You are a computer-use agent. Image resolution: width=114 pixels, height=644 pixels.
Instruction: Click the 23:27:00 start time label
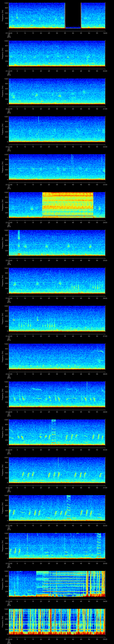(x=9, y=374)
